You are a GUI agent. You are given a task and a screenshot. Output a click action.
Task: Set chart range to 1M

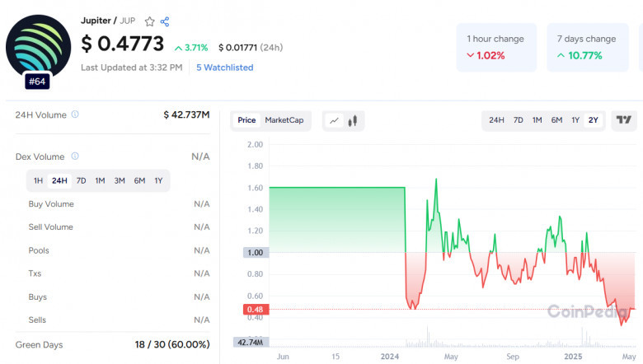click(x=537, y=120)
